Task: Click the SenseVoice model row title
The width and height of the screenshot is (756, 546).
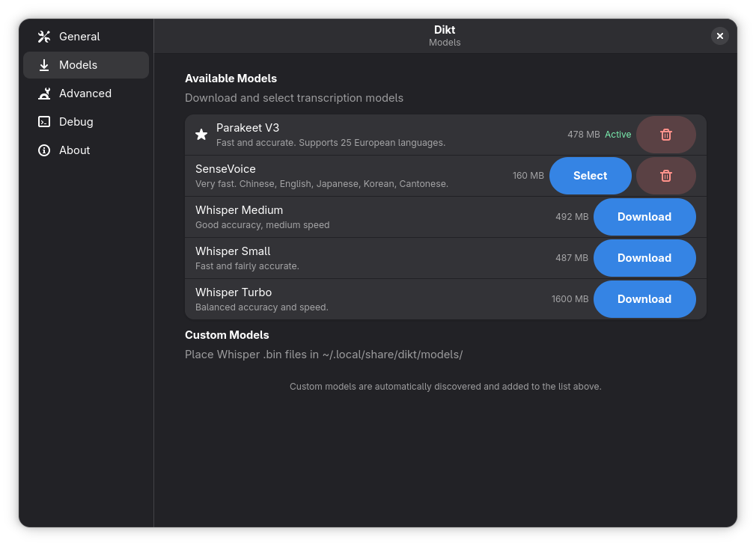Action: [225, 169]
